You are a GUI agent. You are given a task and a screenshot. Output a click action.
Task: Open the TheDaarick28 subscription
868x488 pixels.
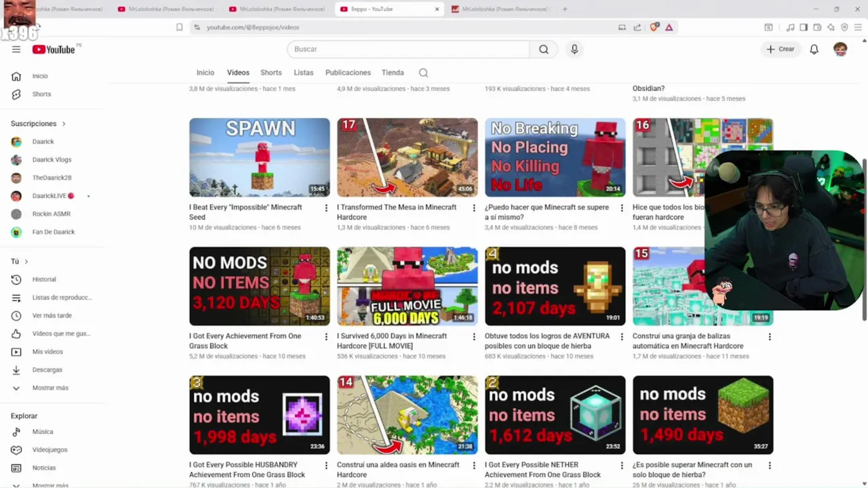(53, 178)
